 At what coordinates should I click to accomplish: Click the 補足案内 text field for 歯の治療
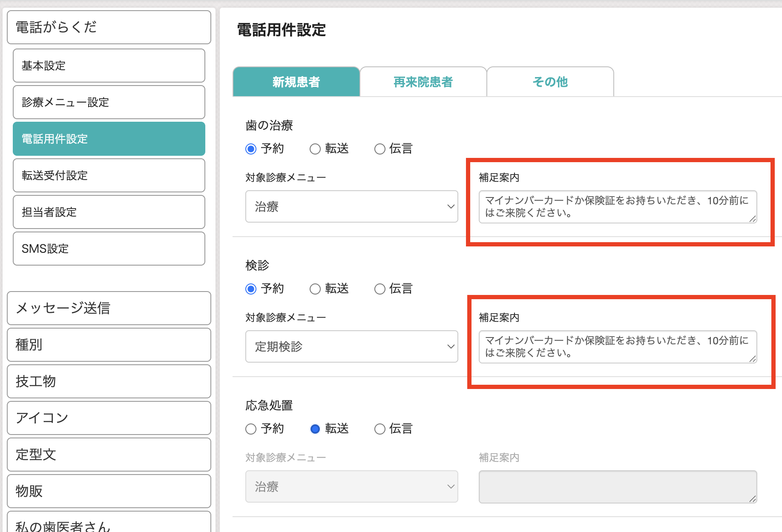coord(617,207)
